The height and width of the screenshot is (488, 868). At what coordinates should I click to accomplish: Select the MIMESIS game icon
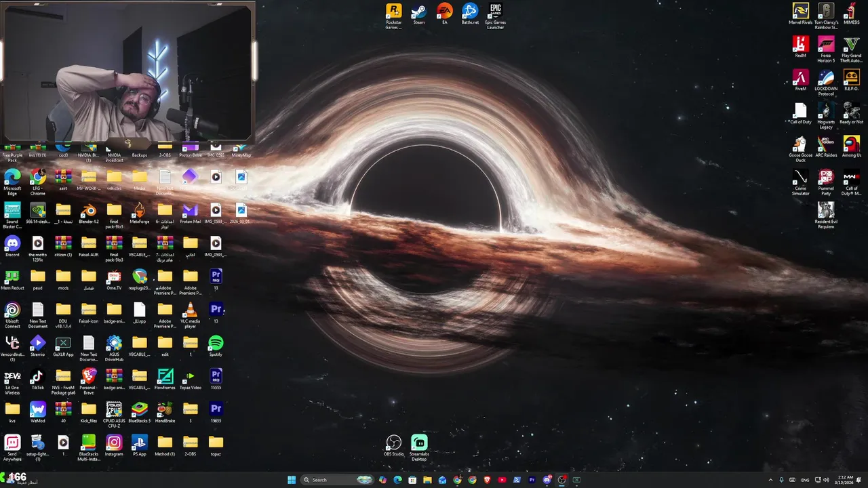coord(851,14)
